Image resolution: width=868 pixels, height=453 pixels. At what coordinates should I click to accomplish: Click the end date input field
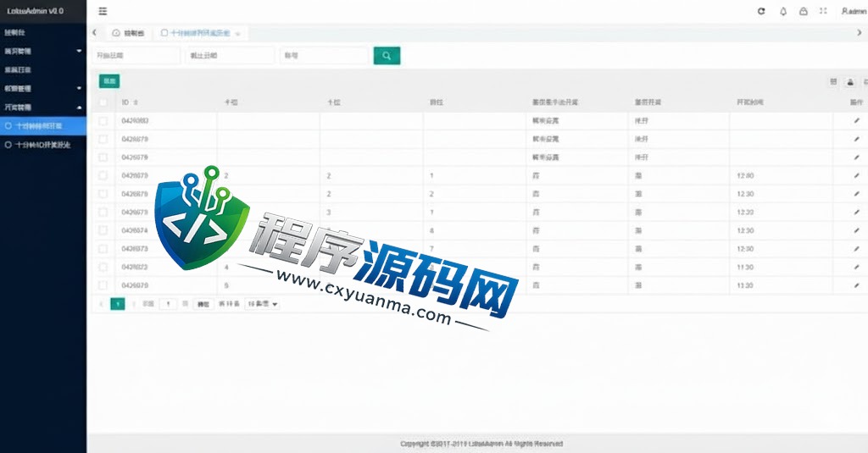(x=231, y=55)
